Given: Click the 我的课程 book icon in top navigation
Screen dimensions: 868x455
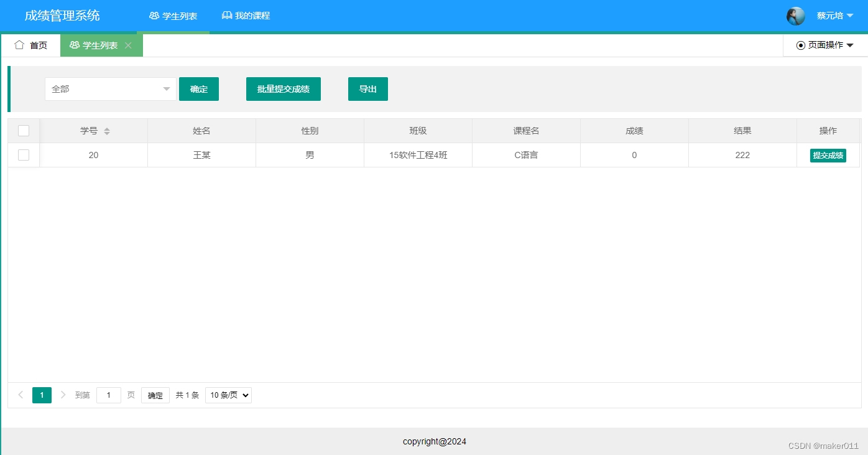Looking at the screenshot, I should pyautogui.click(x=226, y=16).
